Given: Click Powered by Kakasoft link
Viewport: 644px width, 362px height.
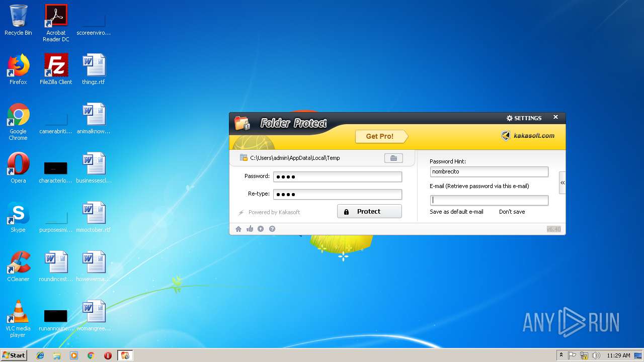Looking at the screenshot, I should [274, 212].
